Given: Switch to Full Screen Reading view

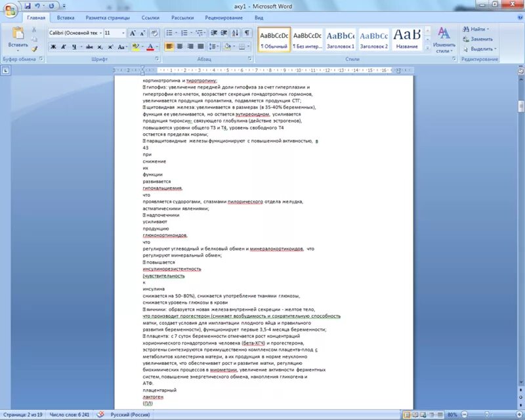Looking at the screenshot, I should point(415,415).
